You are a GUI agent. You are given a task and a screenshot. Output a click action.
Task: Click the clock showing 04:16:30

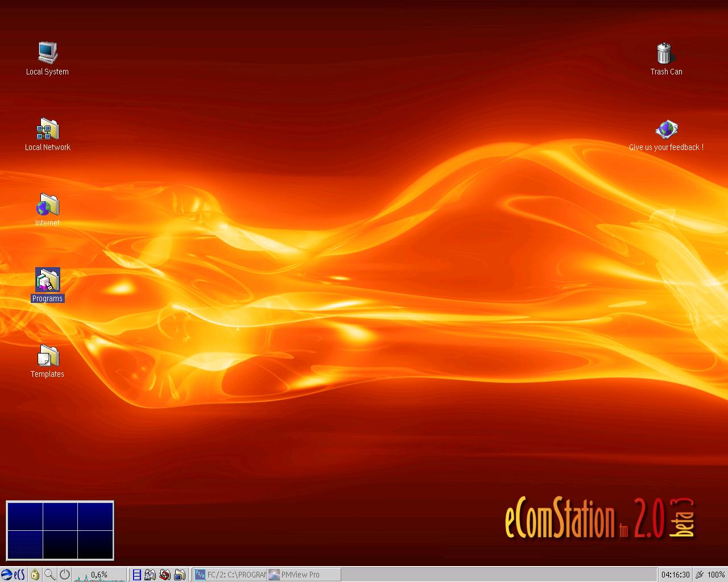click(675, 575)
